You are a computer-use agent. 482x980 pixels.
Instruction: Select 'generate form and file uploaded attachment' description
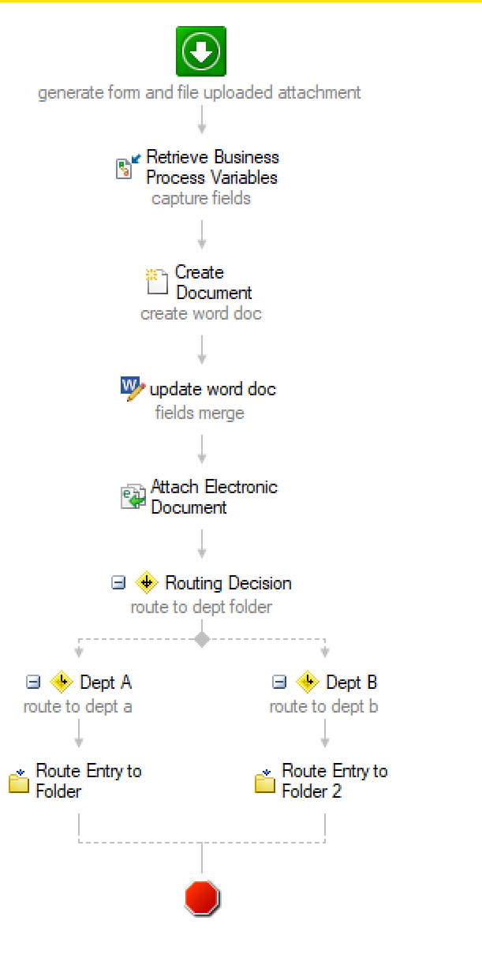point(200,92)
